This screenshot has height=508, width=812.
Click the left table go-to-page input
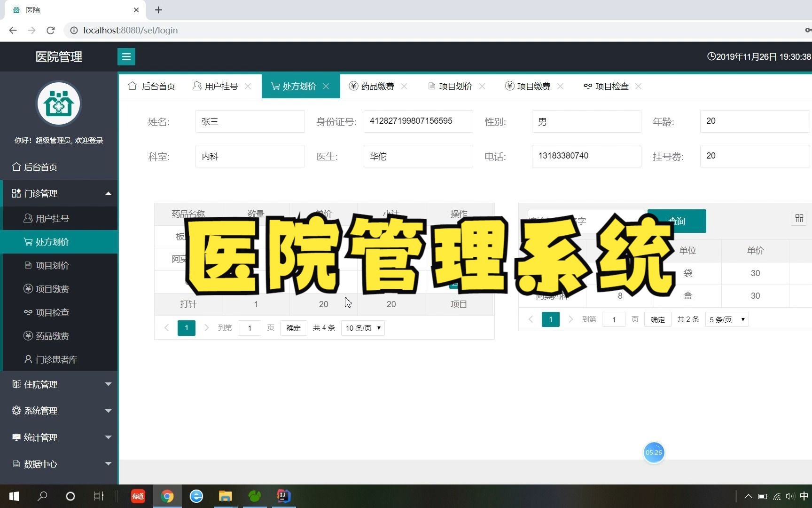[x=250, y=328]
